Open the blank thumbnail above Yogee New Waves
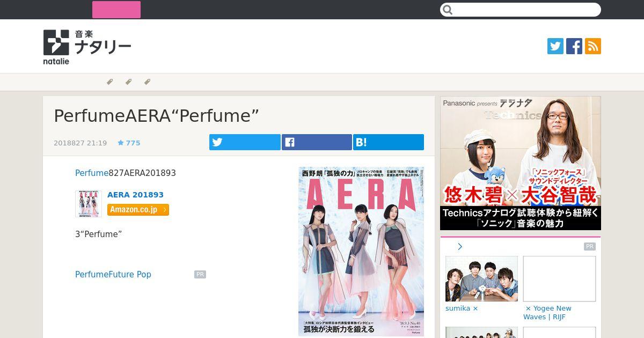This screenshot has width=644, height=338. [559, 279]
